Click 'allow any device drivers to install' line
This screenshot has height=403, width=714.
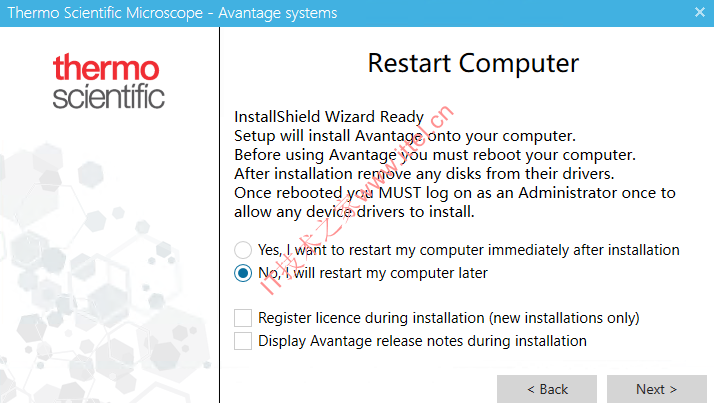tap(354, 212)
